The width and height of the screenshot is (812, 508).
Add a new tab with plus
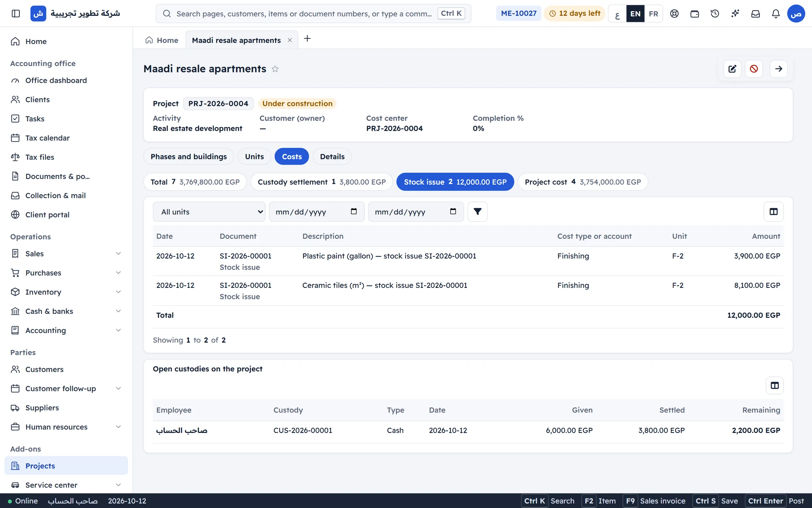307,39
